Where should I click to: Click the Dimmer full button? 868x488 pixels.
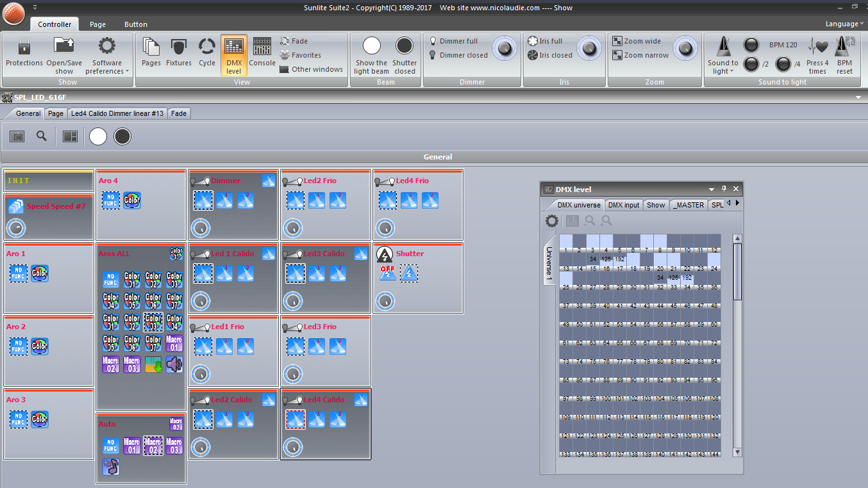453,41
